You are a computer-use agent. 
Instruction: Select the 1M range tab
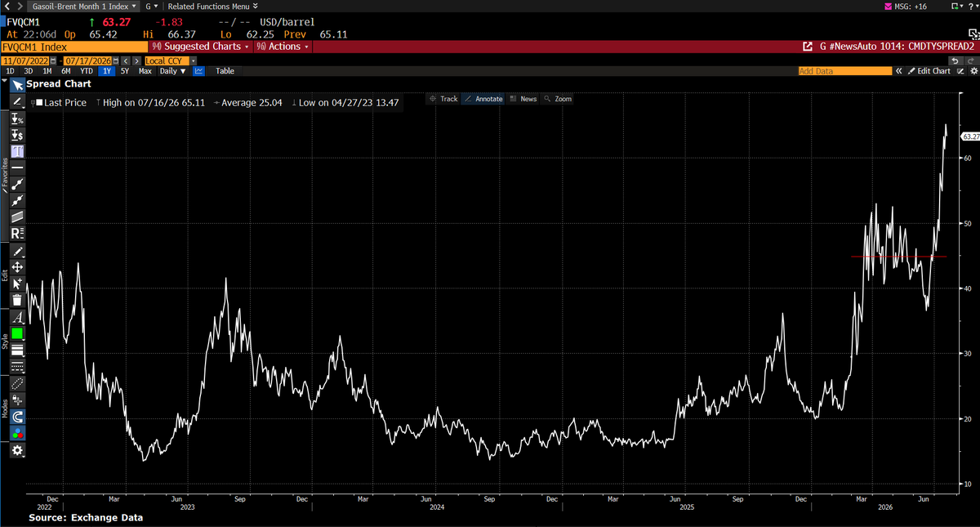point(47,71)
